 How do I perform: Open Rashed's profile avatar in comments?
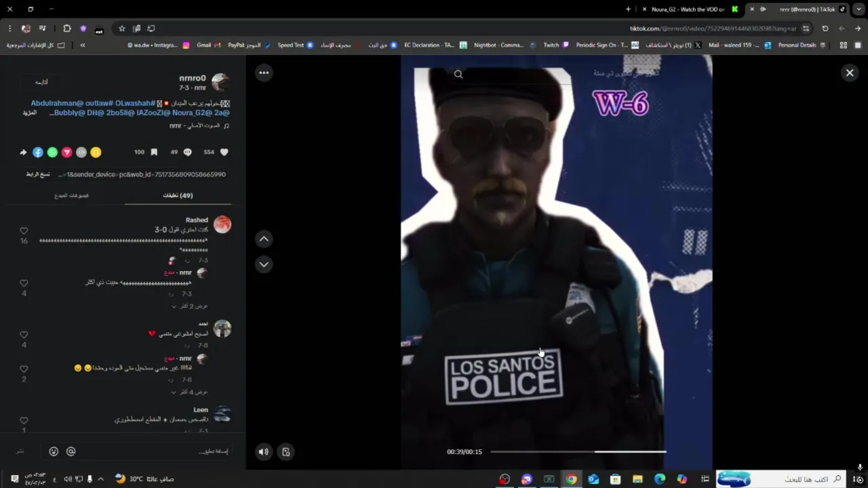(x=222, y=224)
